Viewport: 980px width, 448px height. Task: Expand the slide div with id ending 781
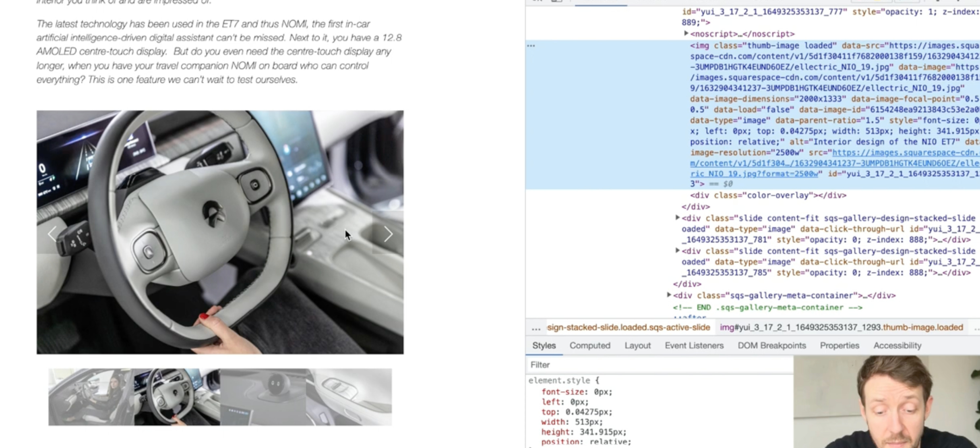pyautogui.click(x=677, y=218)
